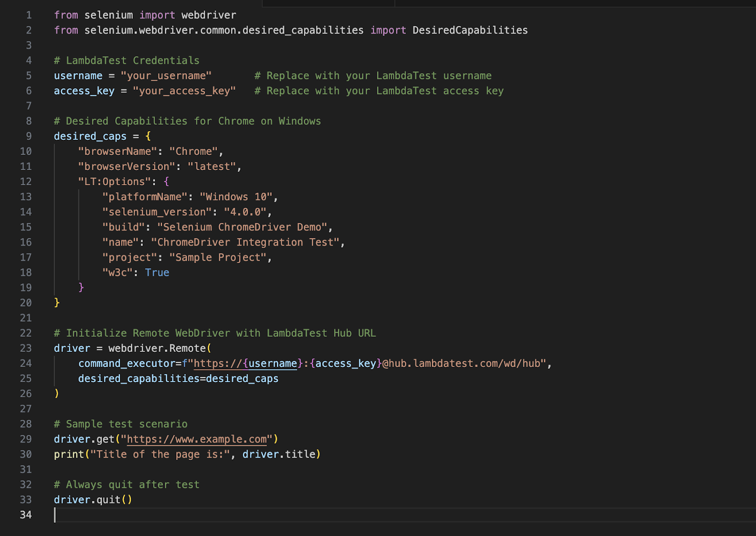
Task: Click driver.quit() on line 33
Action: click(93, 500)
